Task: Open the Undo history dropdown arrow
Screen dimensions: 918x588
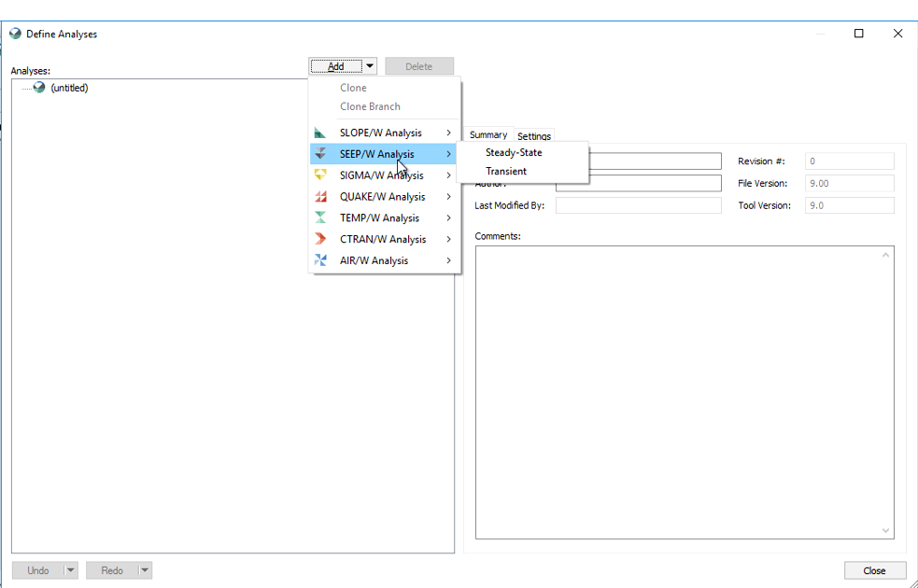Action: [x=71, y=570]
